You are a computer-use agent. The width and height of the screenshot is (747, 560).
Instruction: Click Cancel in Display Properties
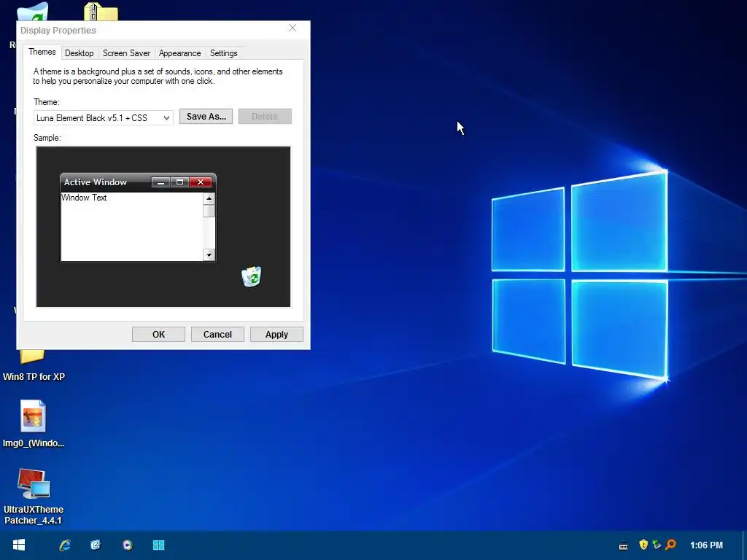pyautogui.click(x=217, y=334)
